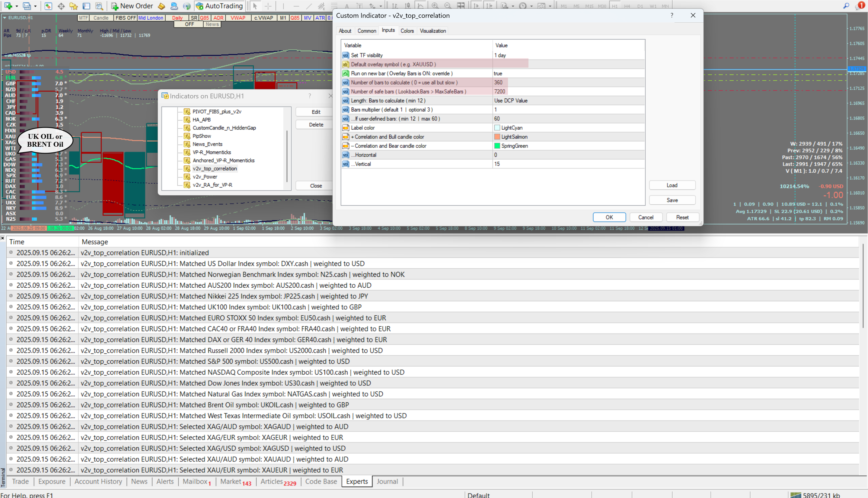The image size is (868, 498).
Task: Click the MetaEditor yellow book icon
Action: (161, 6)
